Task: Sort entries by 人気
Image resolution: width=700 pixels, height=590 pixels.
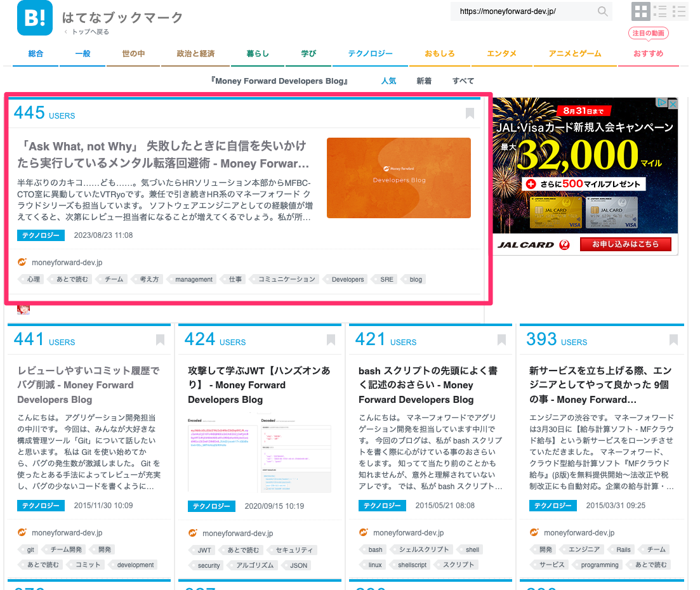Action: 388,81
